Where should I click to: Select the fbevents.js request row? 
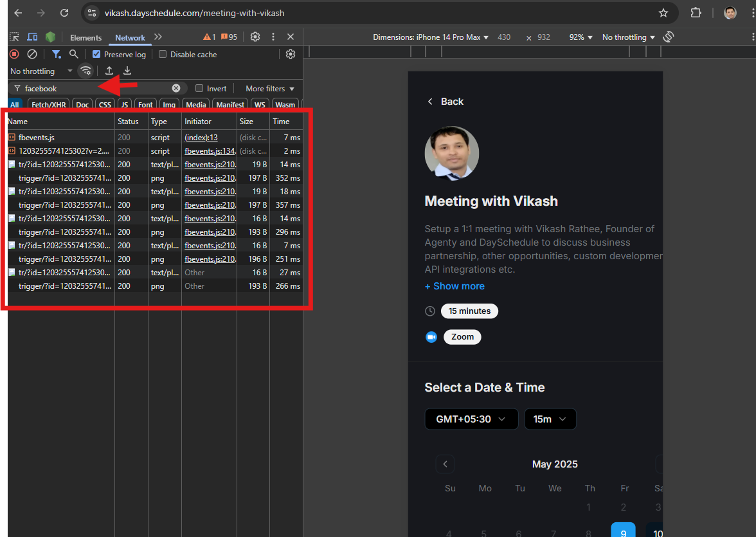click(156, 138)
